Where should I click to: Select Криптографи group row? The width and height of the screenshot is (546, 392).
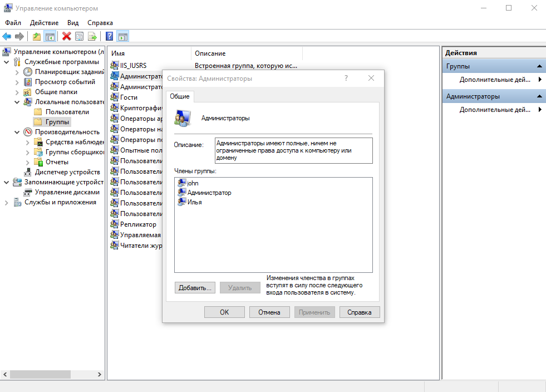[x=136, y=107]
